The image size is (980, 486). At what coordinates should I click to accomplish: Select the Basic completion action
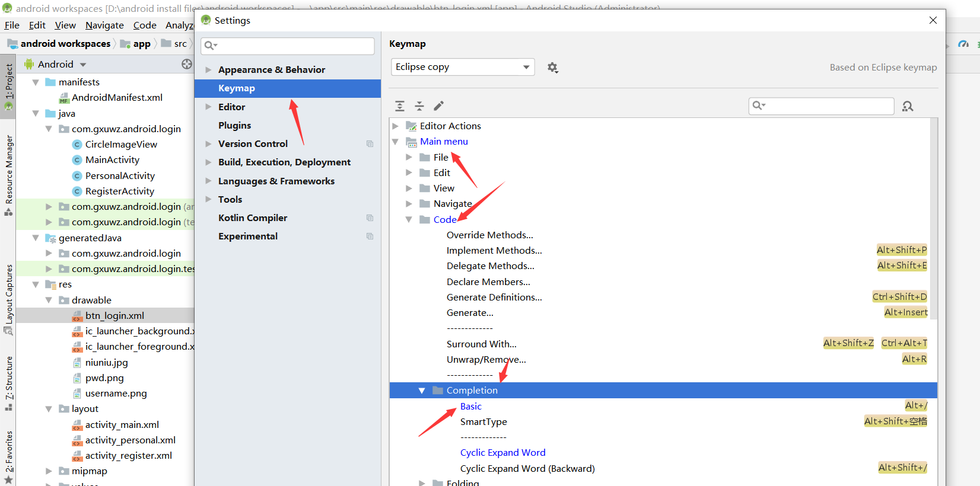[x=470, y=407]
